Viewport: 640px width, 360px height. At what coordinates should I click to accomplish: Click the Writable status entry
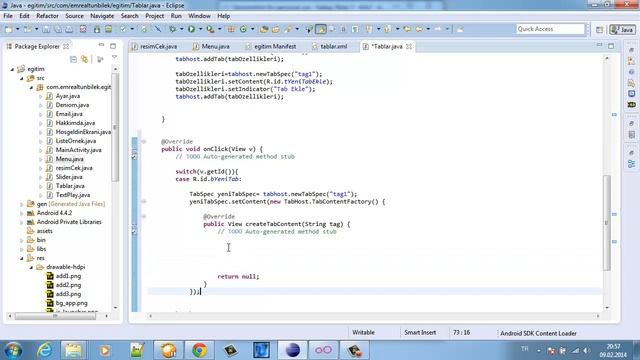363,333
